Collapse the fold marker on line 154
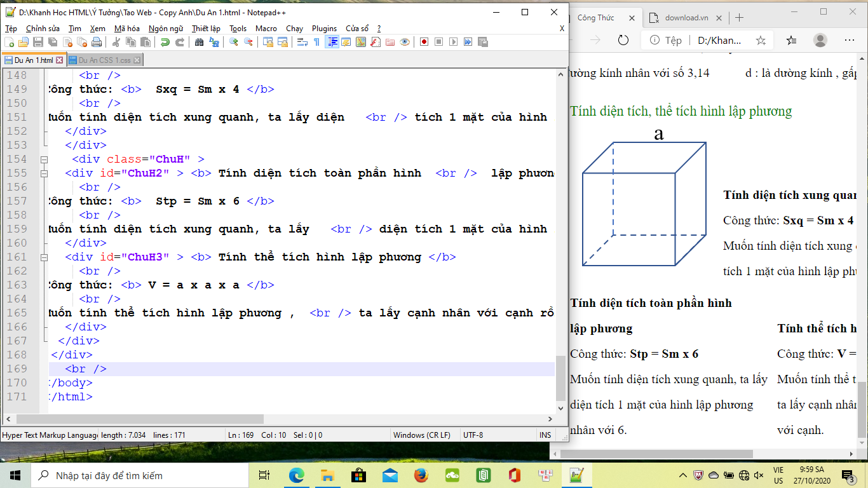Screen dimensions: 868x488 pos(44,159)
